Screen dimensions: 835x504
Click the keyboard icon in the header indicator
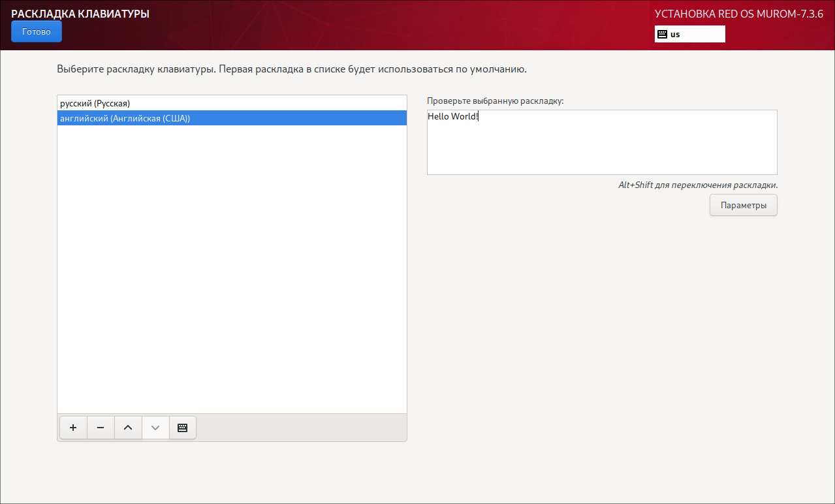tap(662, 34)
